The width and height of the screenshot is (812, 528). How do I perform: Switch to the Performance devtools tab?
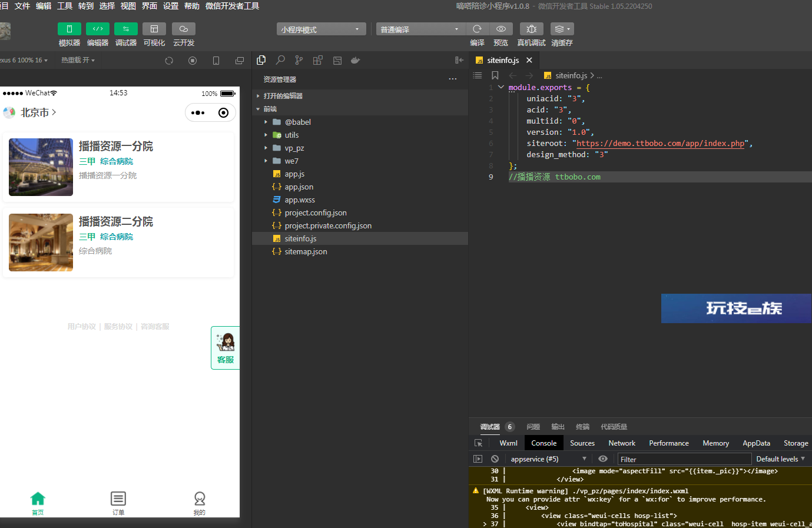pyautogui.click(x=669, y=443)
